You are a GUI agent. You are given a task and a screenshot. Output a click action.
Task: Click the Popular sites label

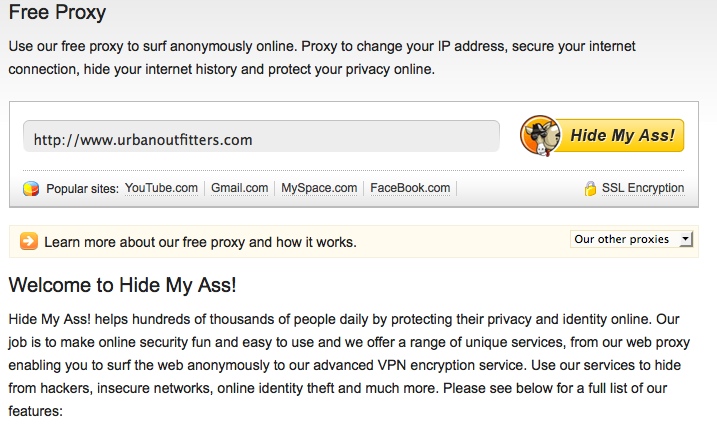click(82, 189)
